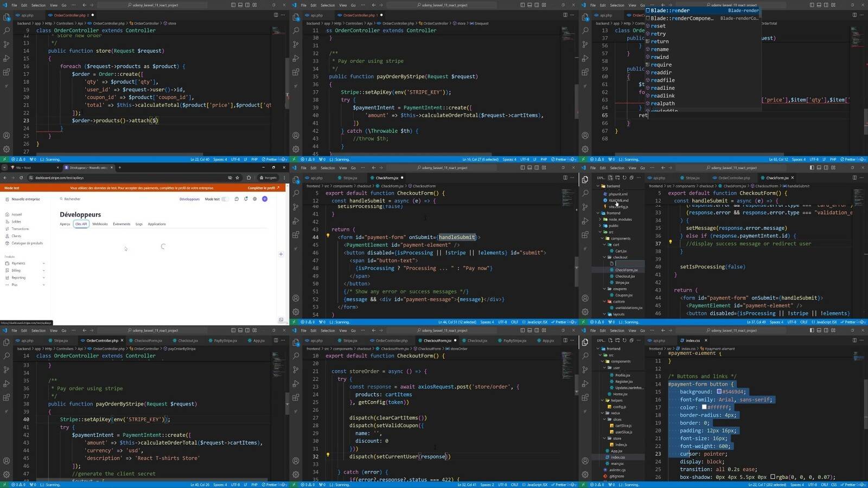Click the blue create plus button in Stripe header
The image size is (868, 488).
(x=265, y=199)
